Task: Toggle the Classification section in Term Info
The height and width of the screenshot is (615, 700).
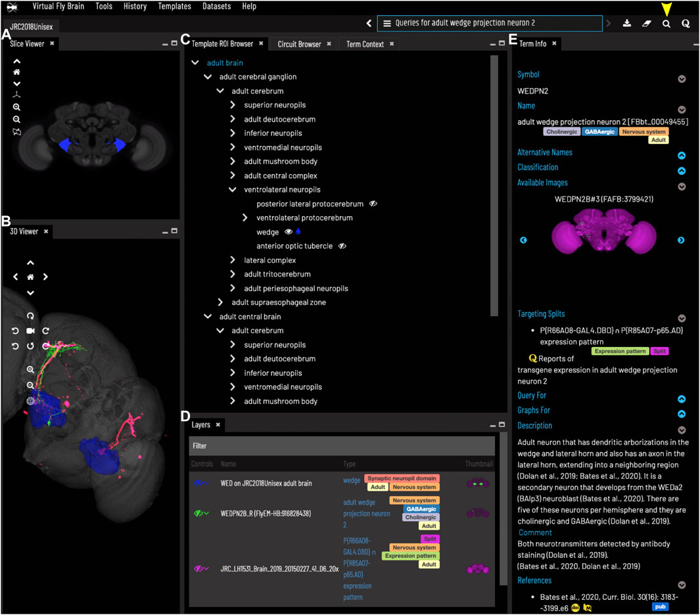Action: click(682, 171)
